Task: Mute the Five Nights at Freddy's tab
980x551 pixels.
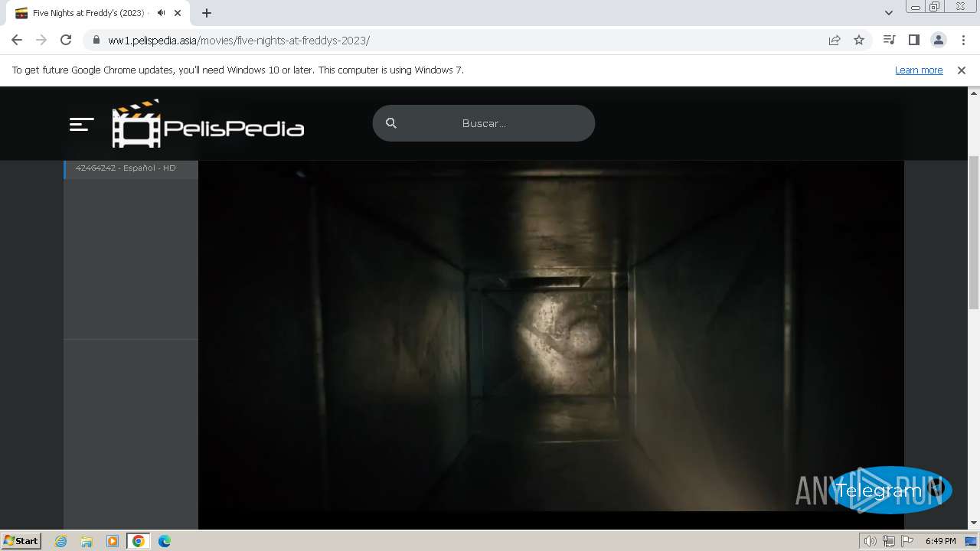Action: click(161, 13)
